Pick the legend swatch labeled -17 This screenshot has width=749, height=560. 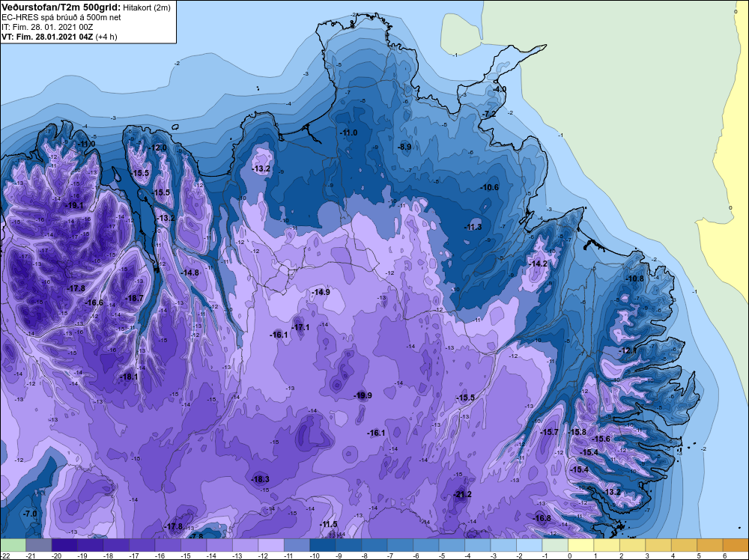[142, 545]
